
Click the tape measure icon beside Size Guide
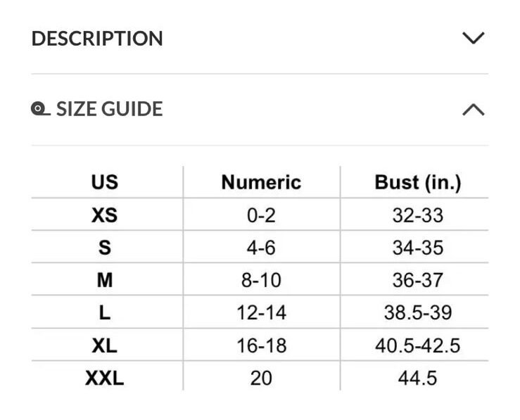click(40, 110)
